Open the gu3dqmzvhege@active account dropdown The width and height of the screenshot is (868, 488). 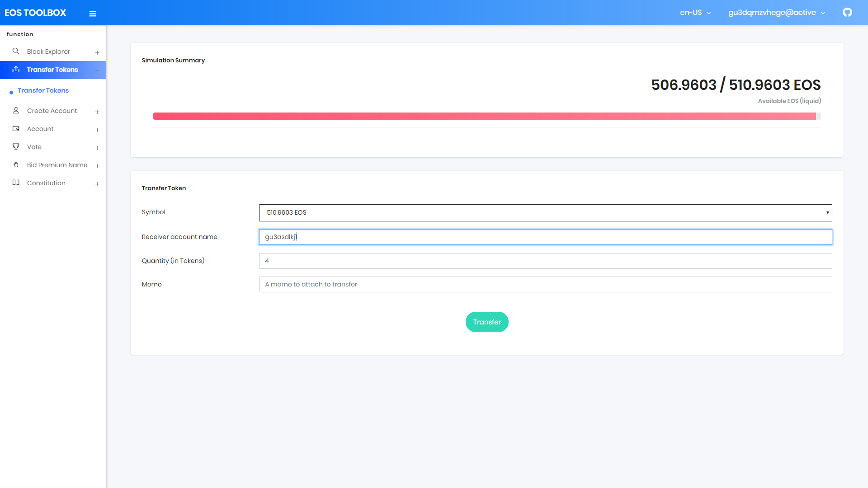[776, 13]
